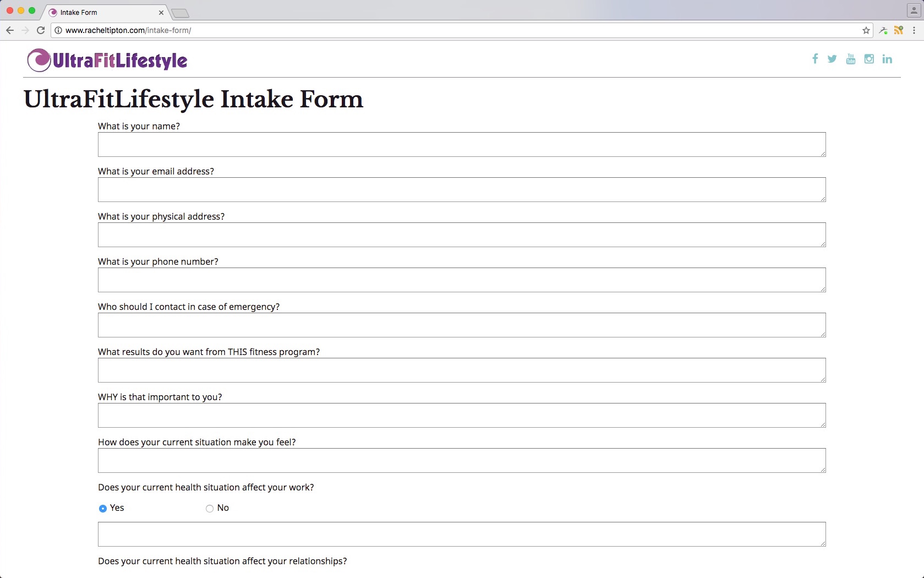This screenshot has height=578, width=924.
Task: Click the extension icon beside the star
Action: 883,30
